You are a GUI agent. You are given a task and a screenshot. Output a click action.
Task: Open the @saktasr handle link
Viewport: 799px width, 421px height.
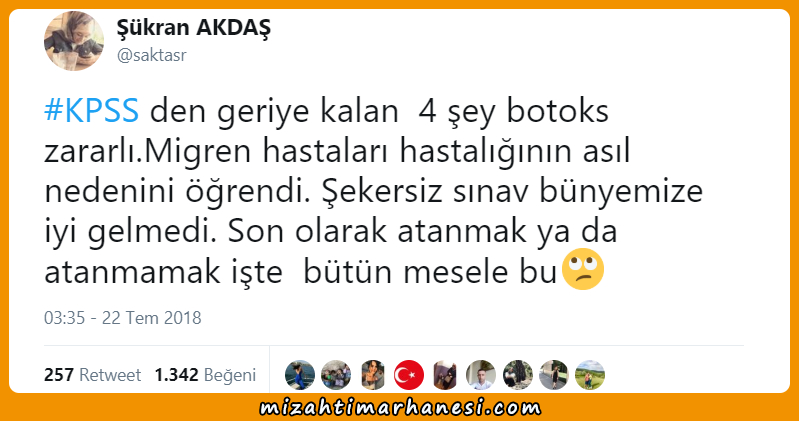pos(151,55)
